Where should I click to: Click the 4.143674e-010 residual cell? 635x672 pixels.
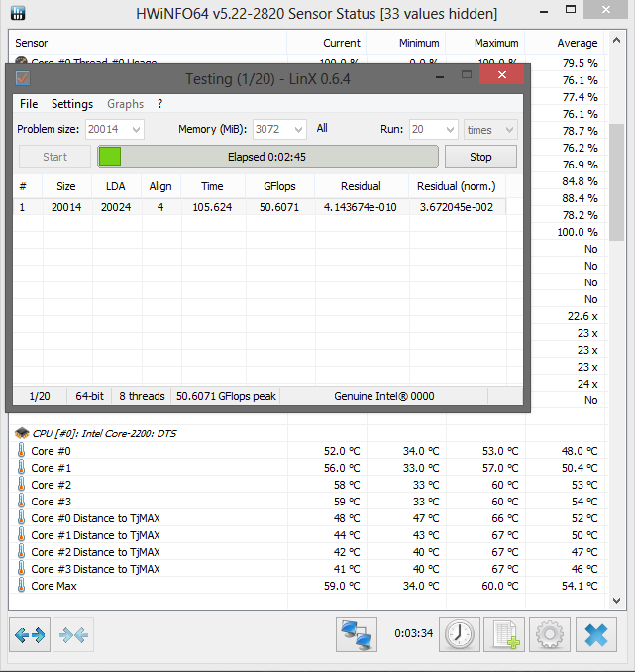(361, 207)
